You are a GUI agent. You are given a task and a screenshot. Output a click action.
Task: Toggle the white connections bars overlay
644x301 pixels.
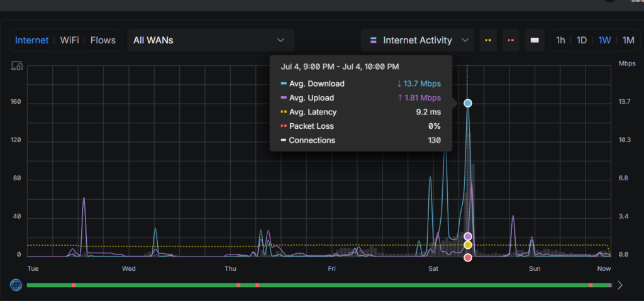[535, 40]
